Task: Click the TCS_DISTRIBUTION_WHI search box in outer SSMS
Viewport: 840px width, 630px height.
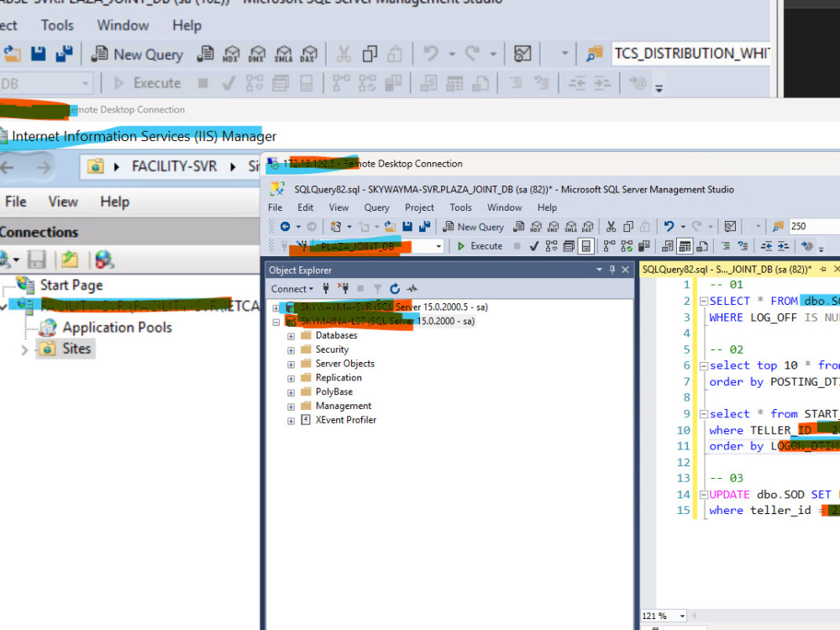Action: coord(691,54)
